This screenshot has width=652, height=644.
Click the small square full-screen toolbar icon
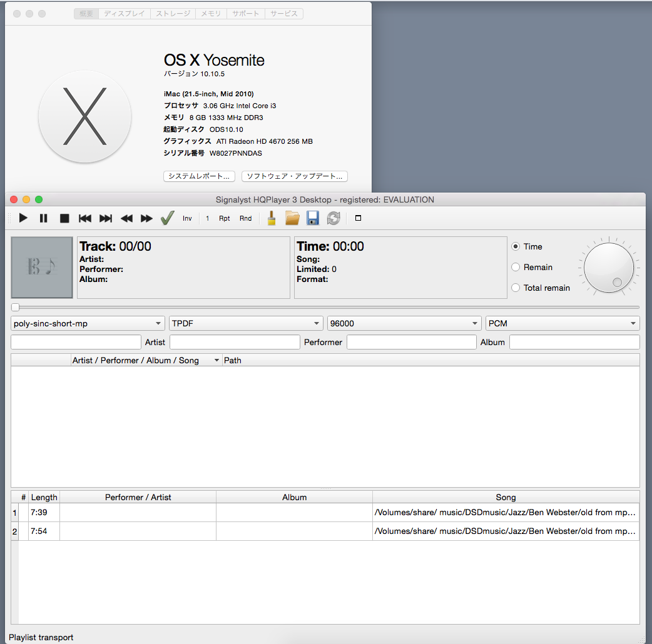[x=358, y=218]
